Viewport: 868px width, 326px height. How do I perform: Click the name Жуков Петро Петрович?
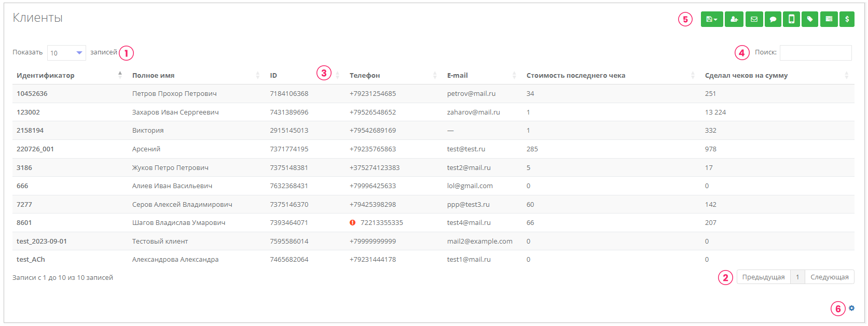coord(170,167)
